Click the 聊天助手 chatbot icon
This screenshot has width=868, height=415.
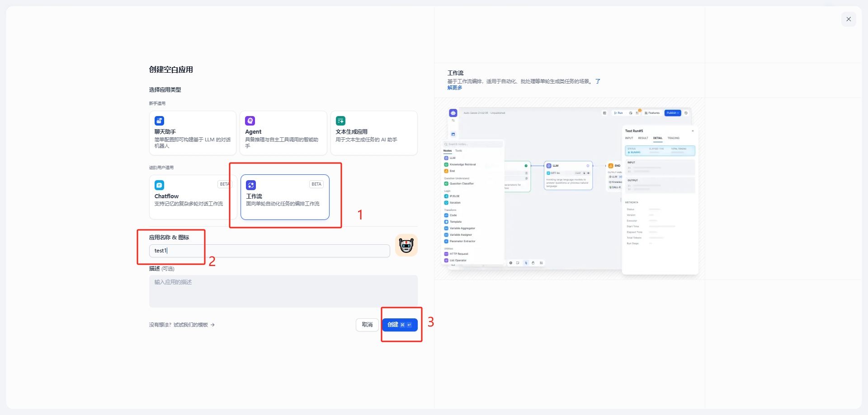159,121
